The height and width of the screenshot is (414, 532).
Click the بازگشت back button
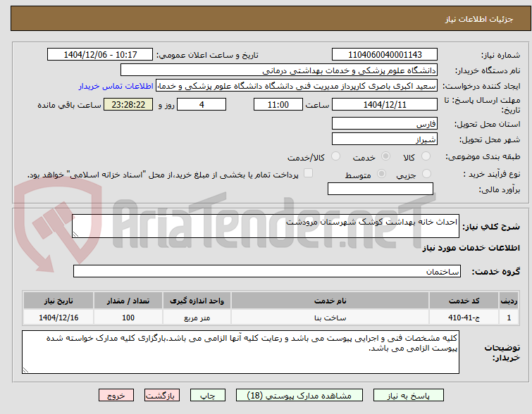162,396
